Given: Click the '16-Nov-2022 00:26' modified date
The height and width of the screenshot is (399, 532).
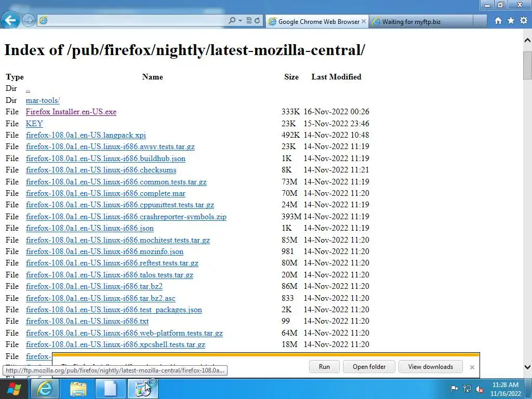Looking at the screenshot, I should 336,112.
